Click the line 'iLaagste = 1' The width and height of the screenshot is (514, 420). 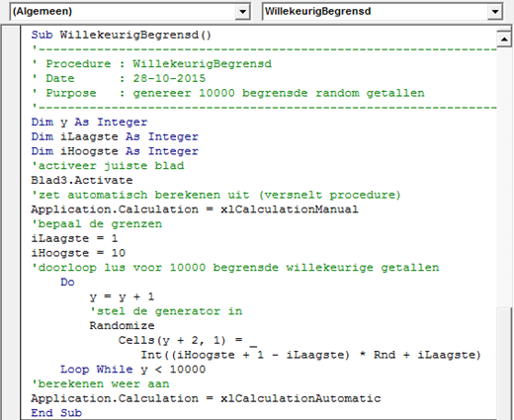(74, 238)
